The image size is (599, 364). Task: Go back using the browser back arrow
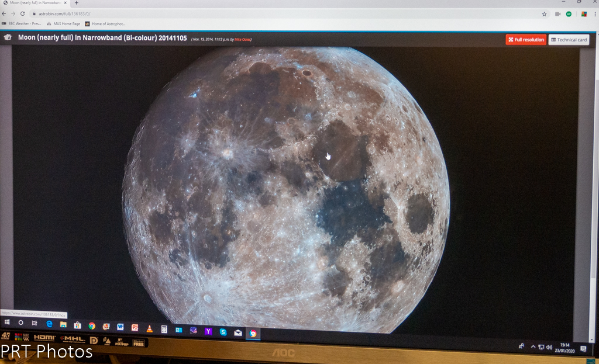(5, 13)
